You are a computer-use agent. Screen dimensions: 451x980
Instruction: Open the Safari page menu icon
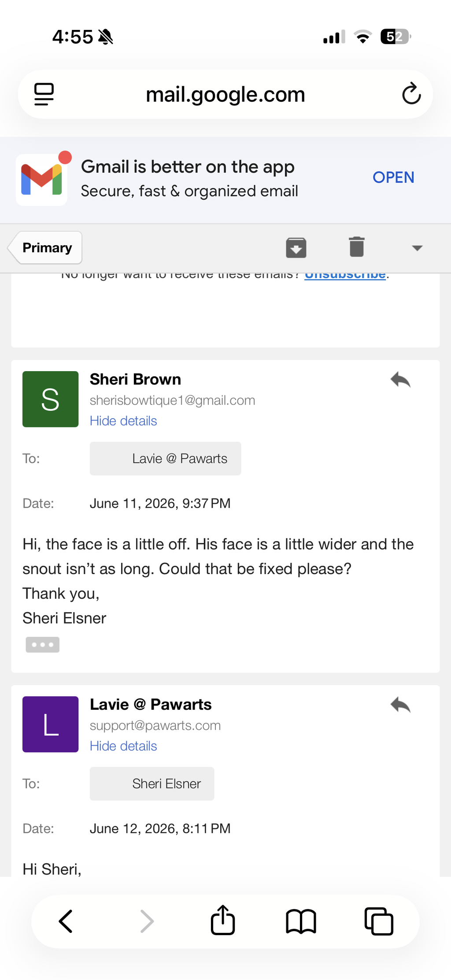pyautogui.click(x=44, y=94)
